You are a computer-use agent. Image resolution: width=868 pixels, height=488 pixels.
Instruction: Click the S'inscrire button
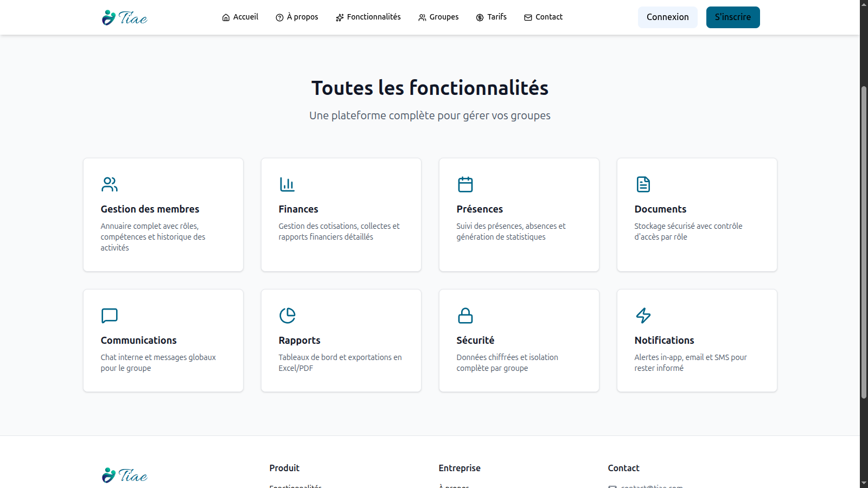point(733,17)
